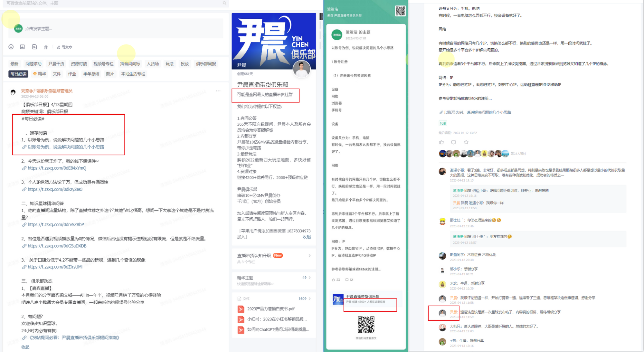Open file 2023产品力营销白皮书.pdf

270,309
